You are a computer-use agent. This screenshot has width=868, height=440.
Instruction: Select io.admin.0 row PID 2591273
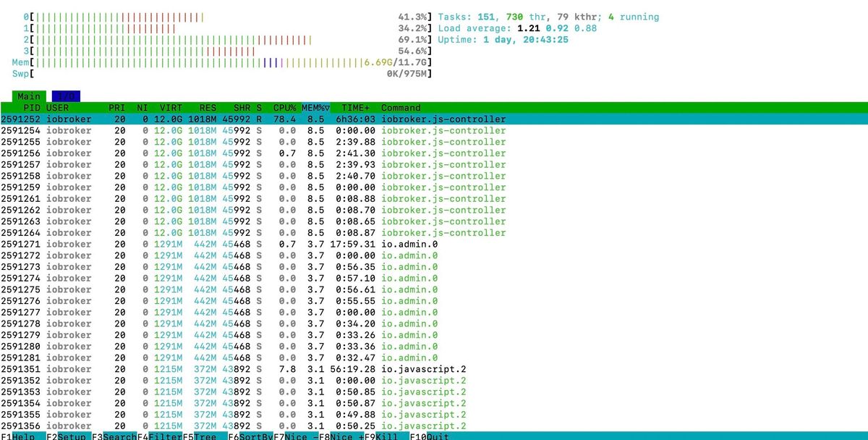(x=434, y=267)
